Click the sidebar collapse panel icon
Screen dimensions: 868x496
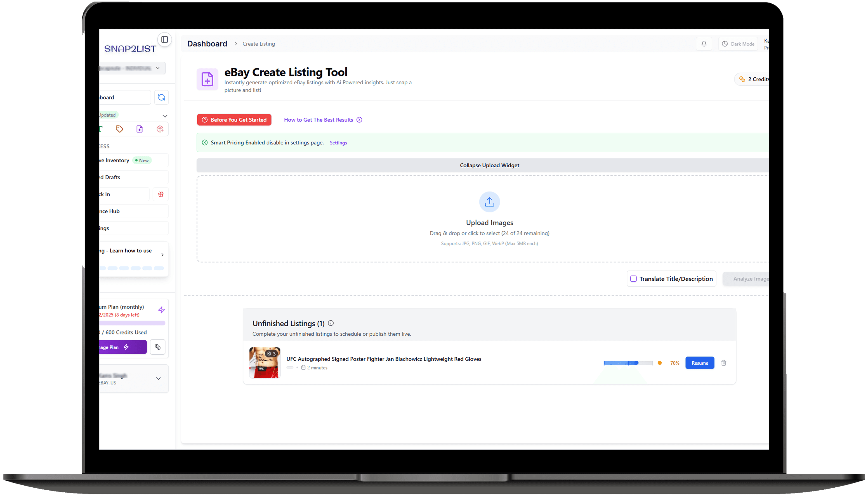[x=164, y=40]
